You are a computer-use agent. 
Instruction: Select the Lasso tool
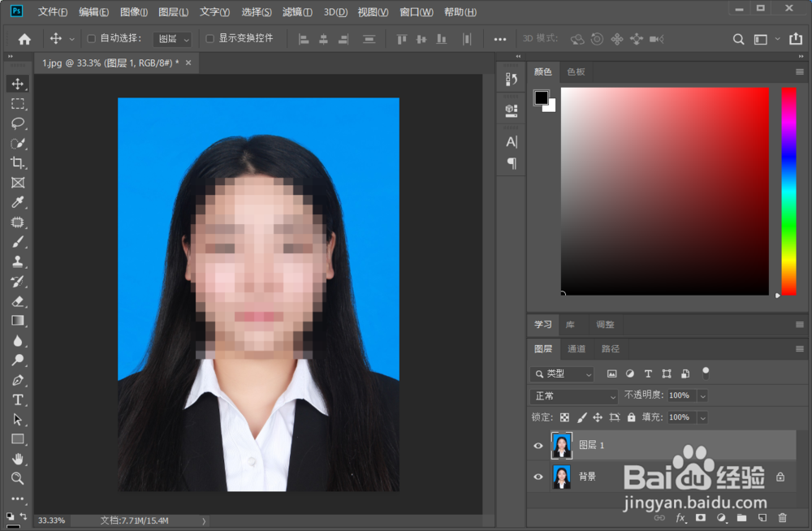click(x=18, y=123)
